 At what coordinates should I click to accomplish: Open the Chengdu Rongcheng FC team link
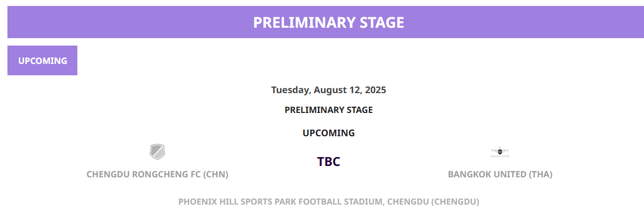click(157, 174)
